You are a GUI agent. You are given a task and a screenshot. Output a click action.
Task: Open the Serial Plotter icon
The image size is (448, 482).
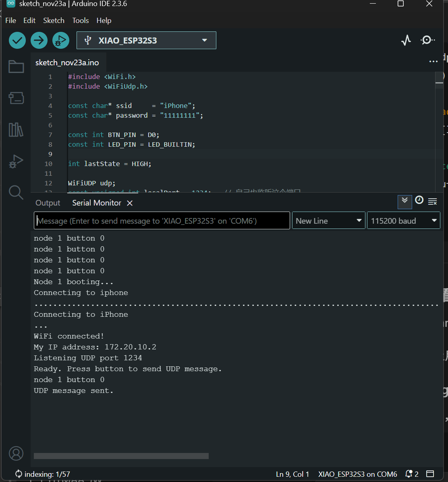[x=406, y=40]
